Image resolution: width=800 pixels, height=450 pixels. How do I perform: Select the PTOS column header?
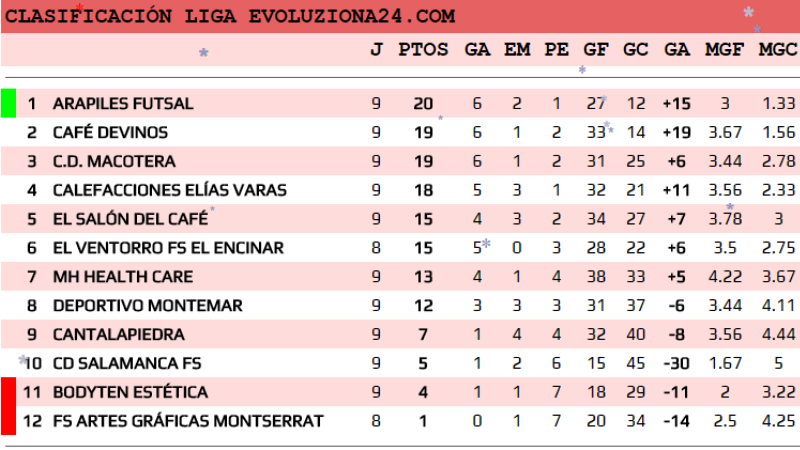423,49
